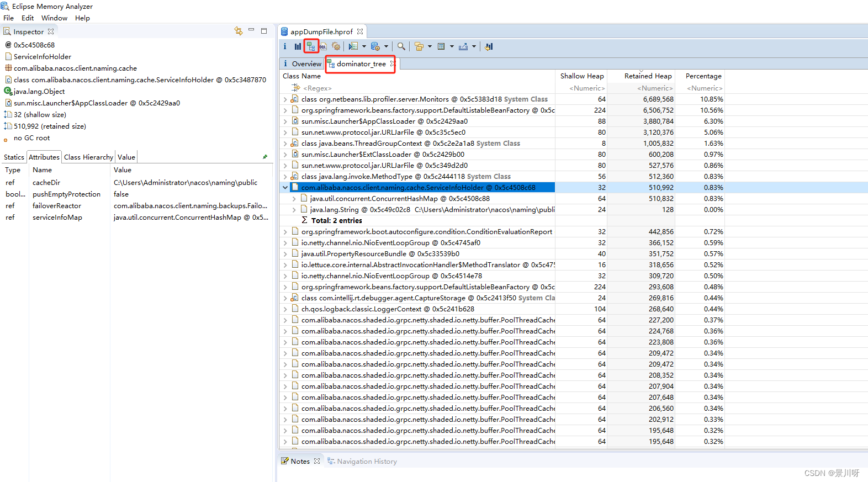The width and height of the screenshot is (868, 482).
Task: Close the Inspector view tab
Action: pos(51,31)
